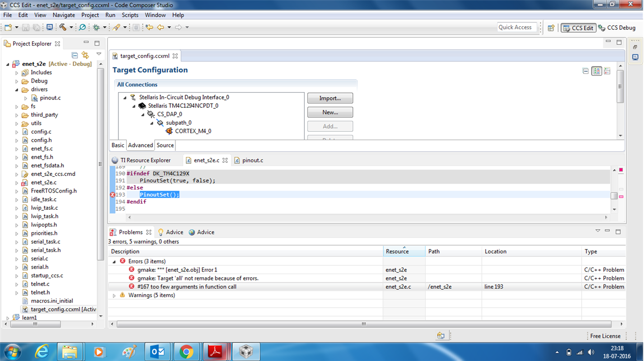
Task: Open the Build hammer dropdown arrow
Action: pos(71,28)
